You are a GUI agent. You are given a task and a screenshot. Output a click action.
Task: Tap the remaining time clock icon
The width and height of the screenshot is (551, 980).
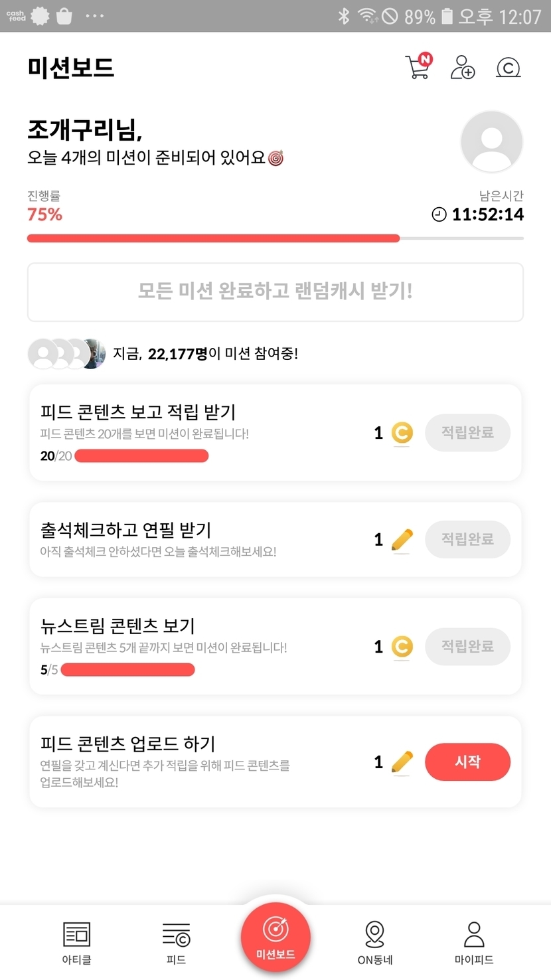point(439,214)
